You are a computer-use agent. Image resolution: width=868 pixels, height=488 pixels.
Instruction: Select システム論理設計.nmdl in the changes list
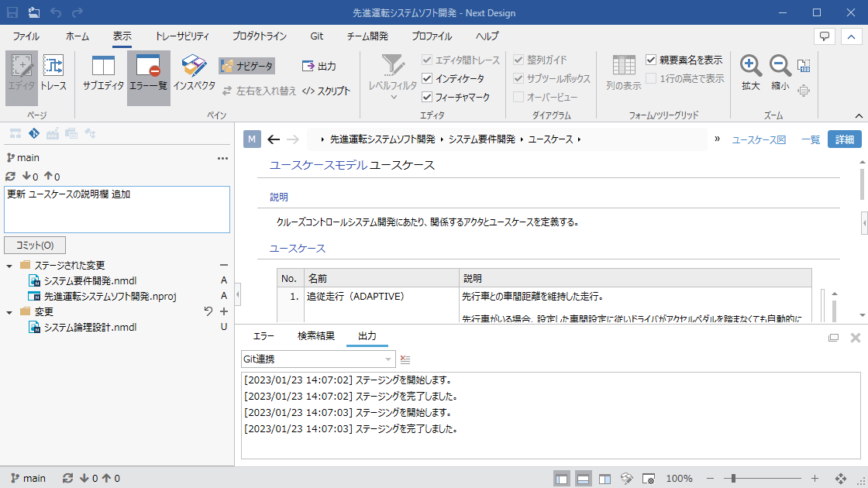point(90,328)
